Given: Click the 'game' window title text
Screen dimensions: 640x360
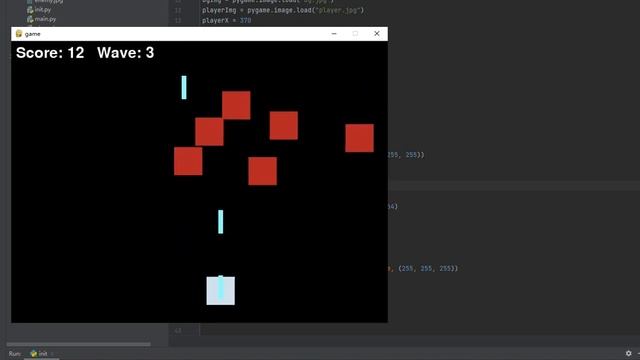Looking at the screenshot, I should pyautogui.click(x=33, y=34).
